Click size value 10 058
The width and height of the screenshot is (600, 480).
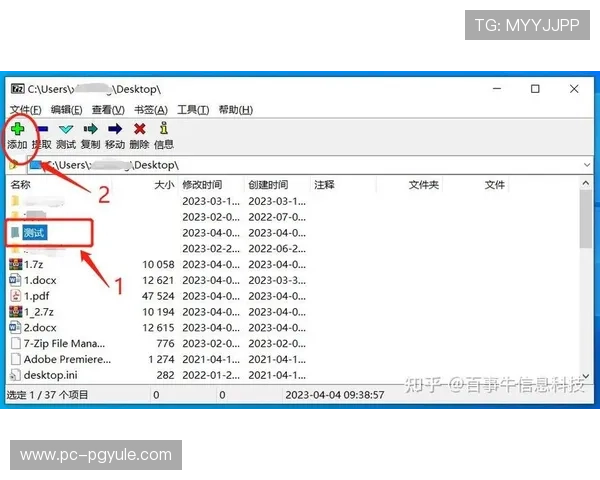coord(158,264)
